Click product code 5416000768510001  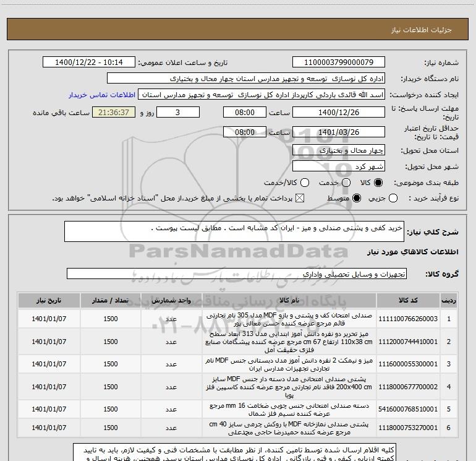pos(408,409)
